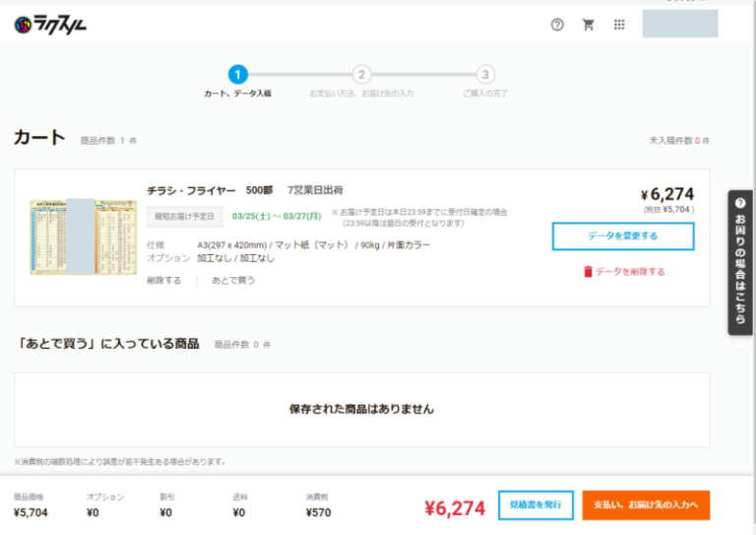Open the shopping cart icon
This screenshot has width=756, height=535.
(x=589, y=25)
